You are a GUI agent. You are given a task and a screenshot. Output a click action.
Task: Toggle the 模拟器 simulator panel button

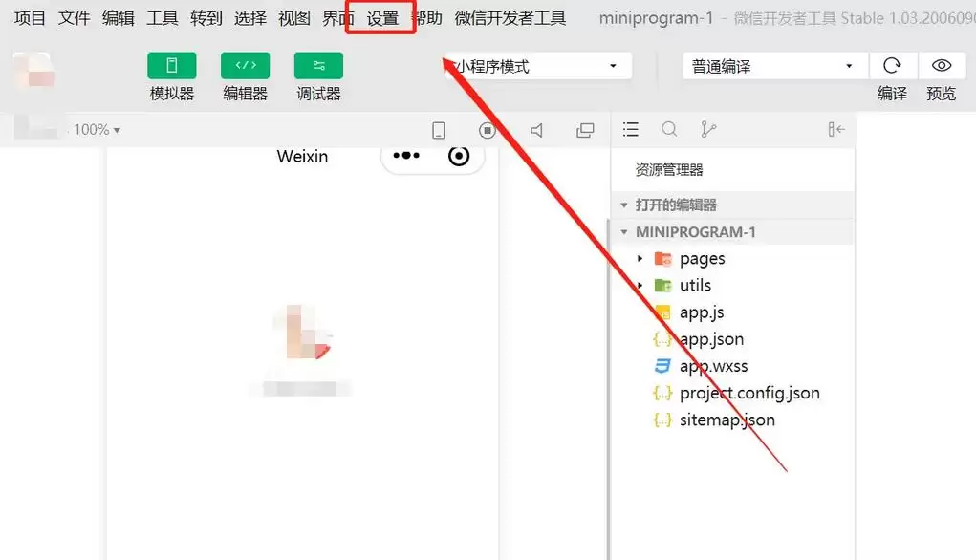(x=172, y=65)
